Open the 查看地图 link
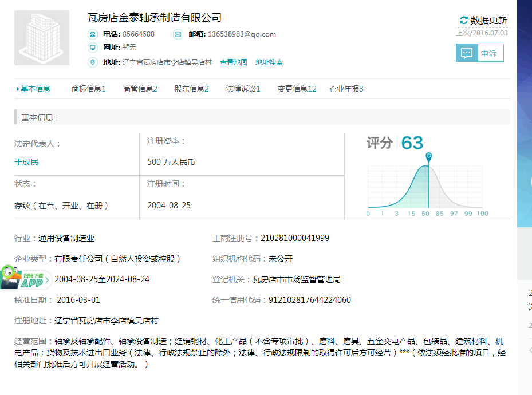This screenshot has height=395, width=532. pos(234,62)
